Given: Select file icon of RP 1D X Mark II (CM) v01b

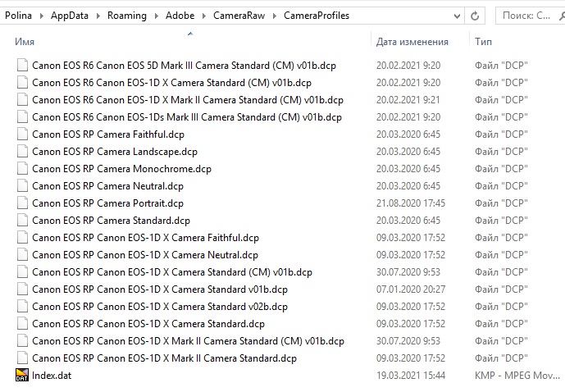Looking at the screenshot, I should 22,341.
